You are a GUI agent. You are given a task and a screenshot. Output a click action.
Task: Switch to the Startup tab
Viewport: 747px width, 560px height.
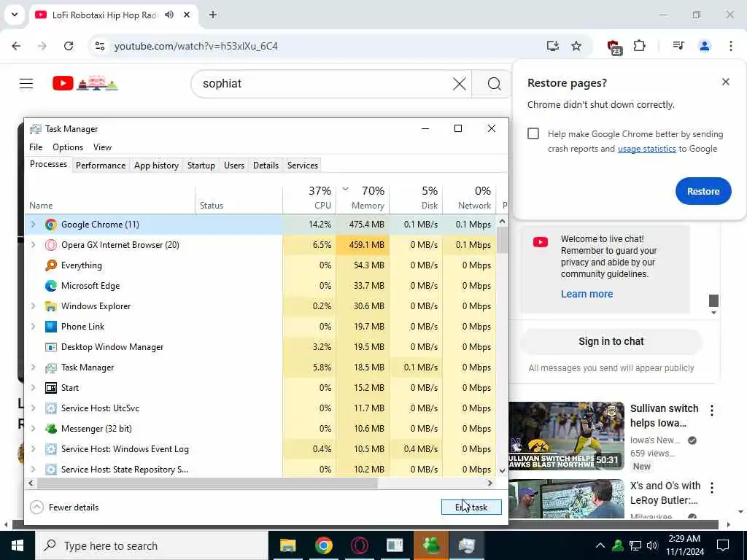[x=201, y=166]
